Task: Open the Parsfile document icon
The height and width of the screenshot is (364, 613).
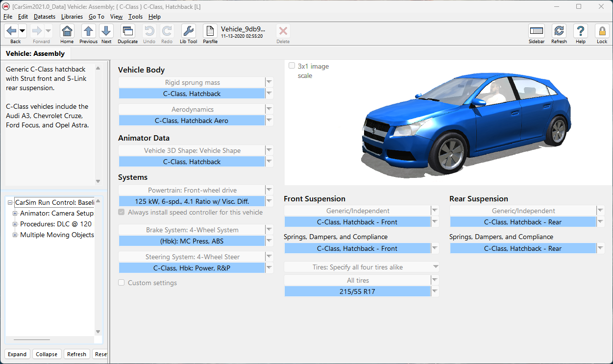Action: [x=210, y=32]
